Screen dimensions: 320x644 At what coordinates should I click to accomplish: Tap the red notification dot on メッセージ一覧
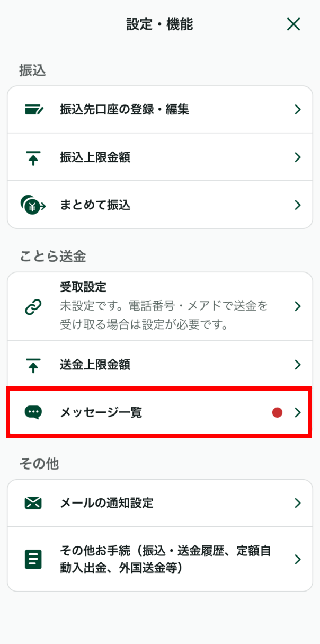pyautogui.click(x=277, y=412)
